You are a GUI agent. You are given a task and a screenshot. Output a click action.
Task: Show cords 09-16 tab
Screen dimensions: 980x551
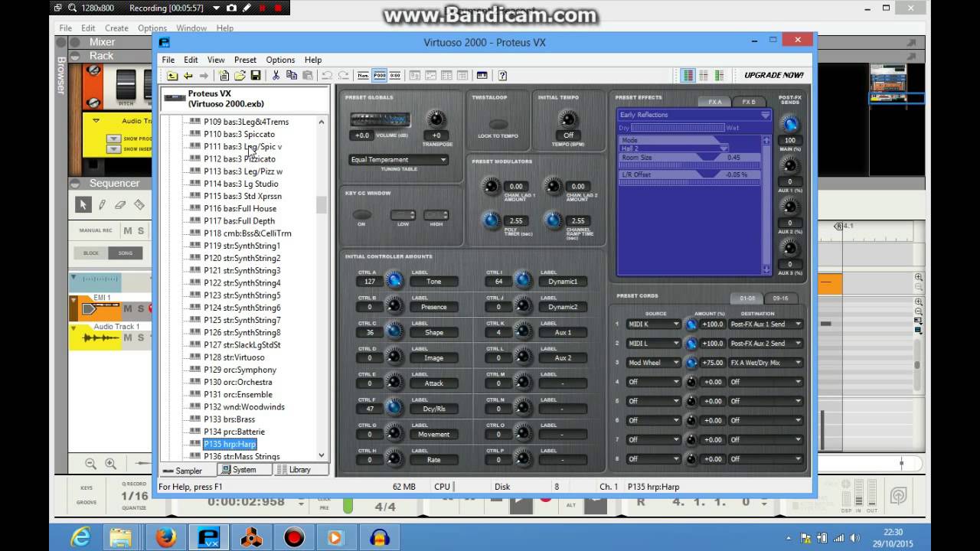[x=780, y=298]
